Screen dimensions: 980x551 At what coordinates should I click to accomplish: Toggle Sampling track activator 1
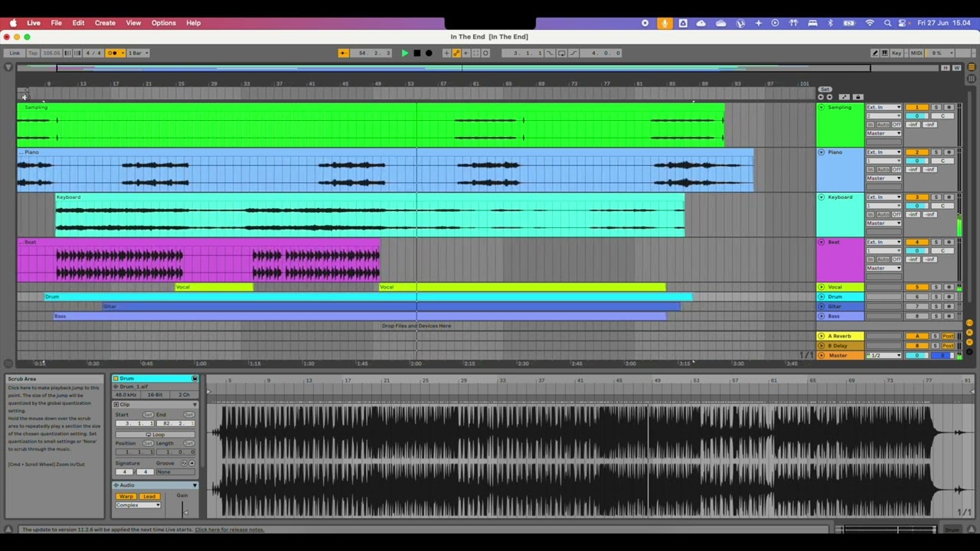(916, 107)
